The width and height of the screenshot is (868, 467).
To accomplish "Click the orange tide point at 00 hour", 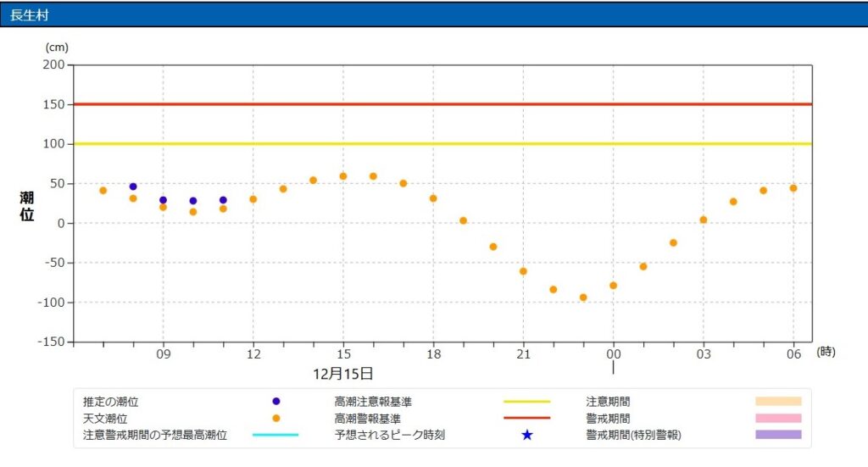I will pos(614,286).
